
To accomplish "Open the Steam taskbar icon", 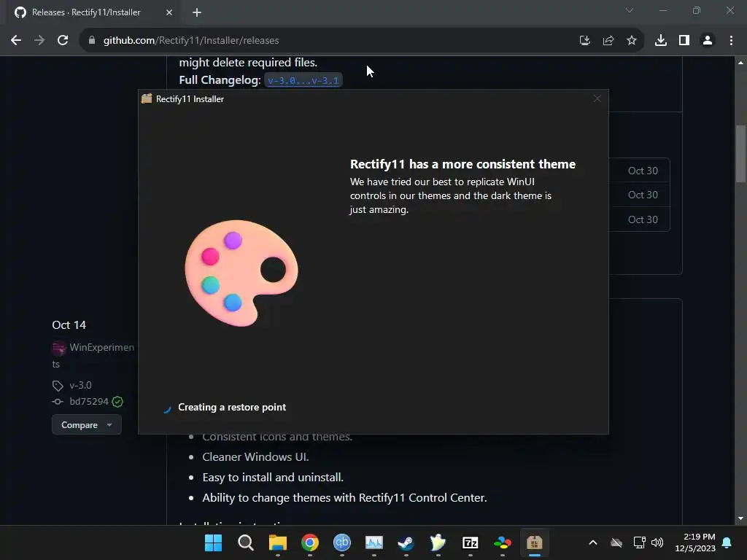I will coord(406,542).
